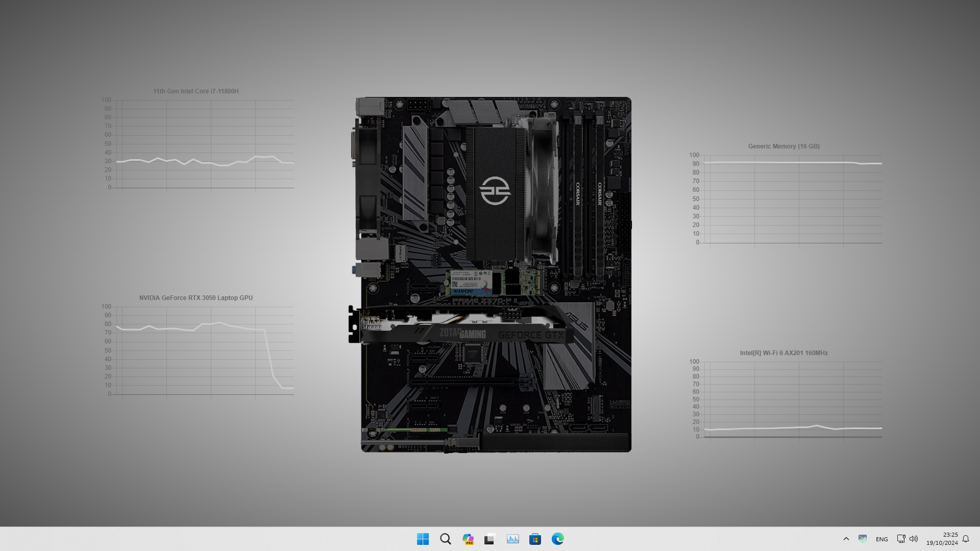
Task: Open the volume tray icon
Action: [x=914, y=539]
